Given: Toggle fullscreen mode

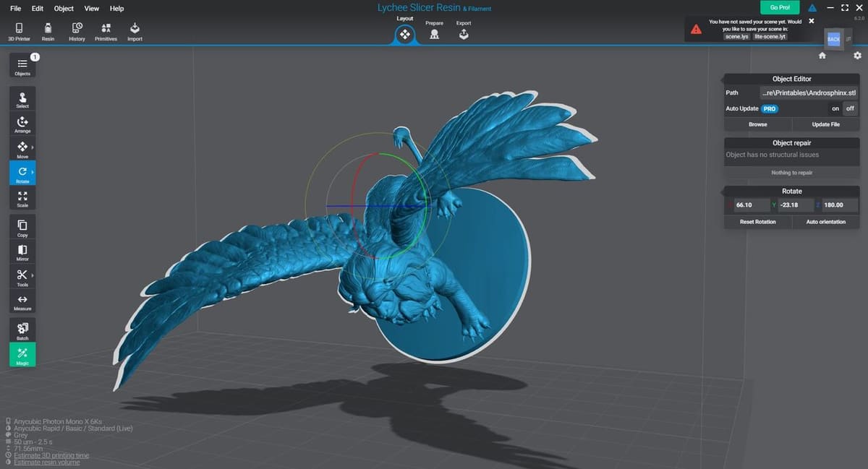Looking at the screenshot, I should coord(844,7).
